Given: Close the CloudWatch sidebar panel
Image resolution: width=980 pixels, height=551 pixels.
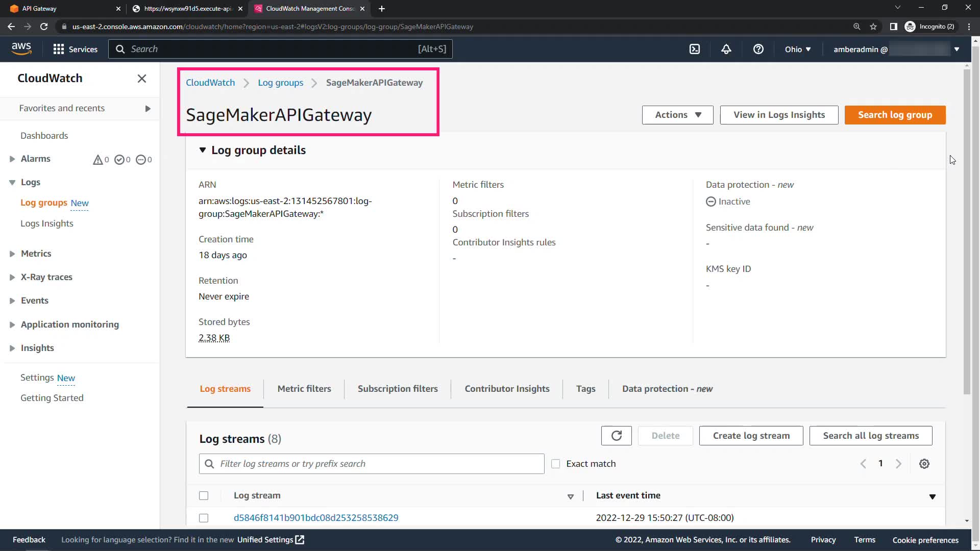Looking at the screenshot, I should (142, 78).
